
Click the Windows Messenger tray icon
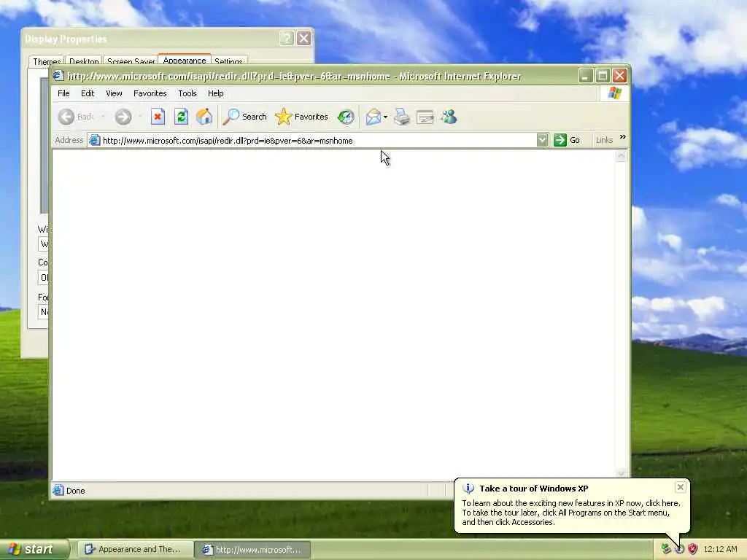(666, 549)
